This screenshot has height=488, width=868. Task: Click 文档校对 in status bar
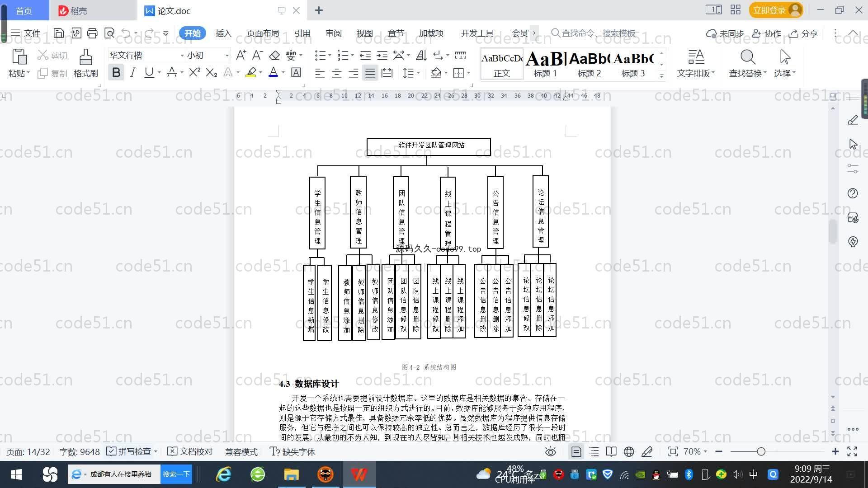click(x=190, y=451)
